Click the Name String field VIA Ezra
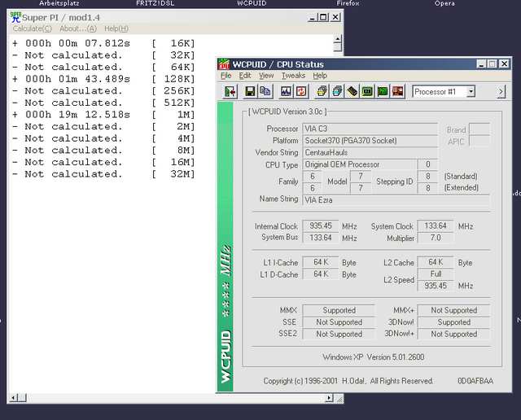 396,199
